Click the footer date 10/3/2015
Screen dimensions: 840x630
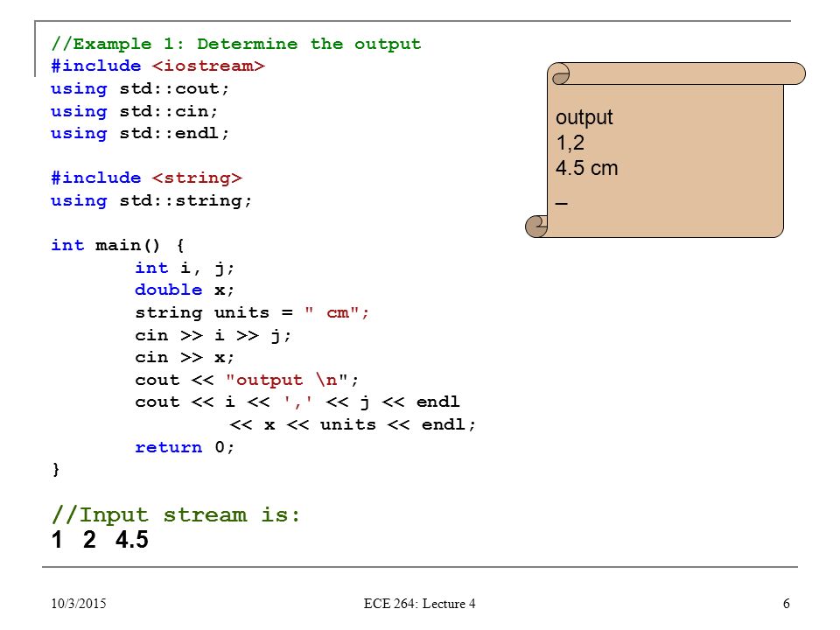[79, 604]
